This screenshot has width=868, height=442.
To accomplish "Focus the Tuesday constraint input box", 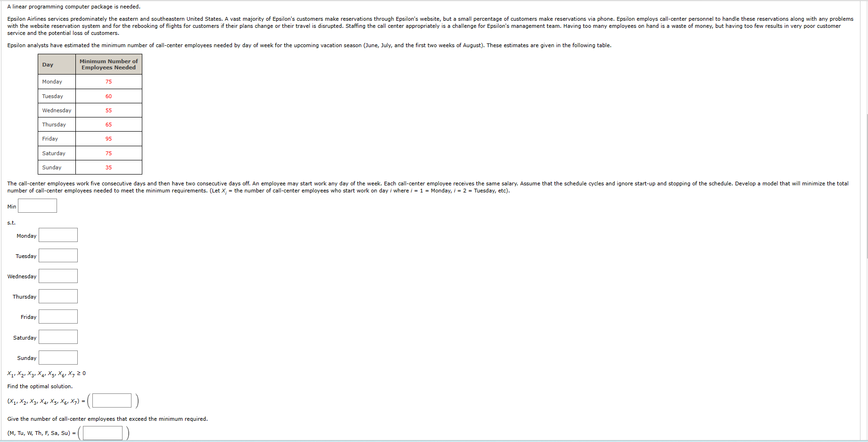I will point(58,256).
